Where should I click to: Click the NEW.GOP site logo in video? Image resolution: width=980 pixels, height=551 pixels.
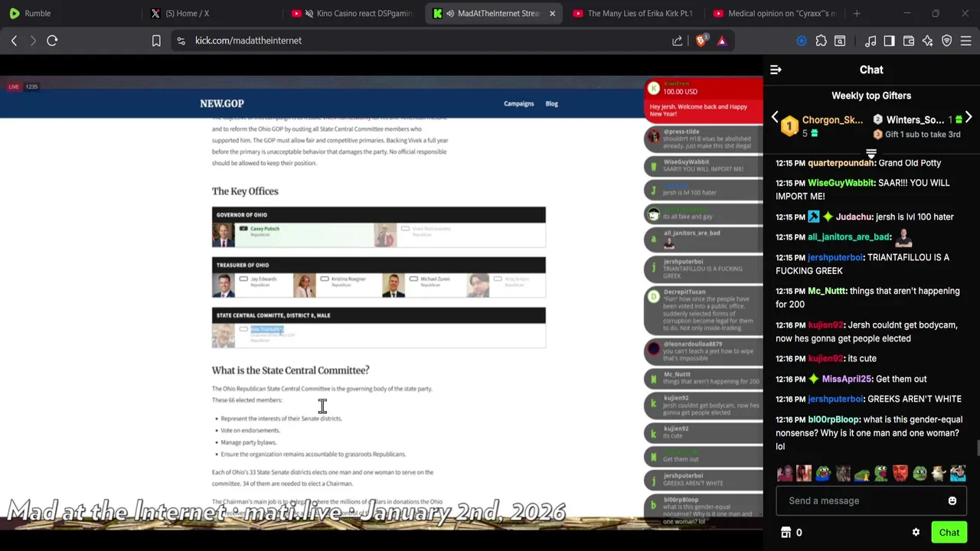point(222,103)
